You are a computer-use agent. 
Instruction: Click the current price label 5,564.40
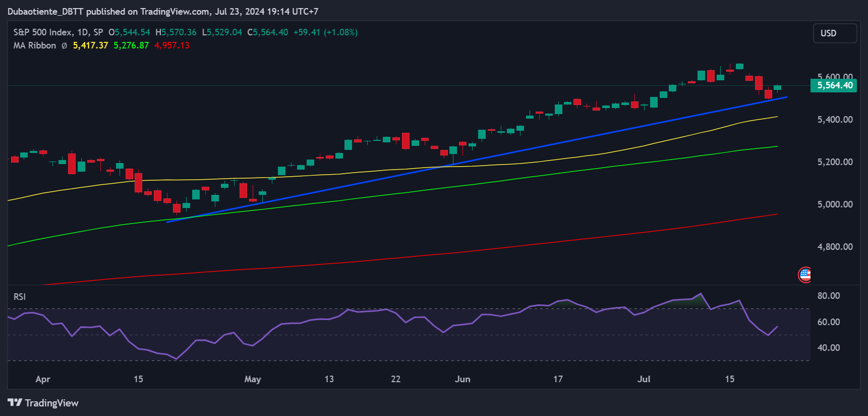[835, 85]
